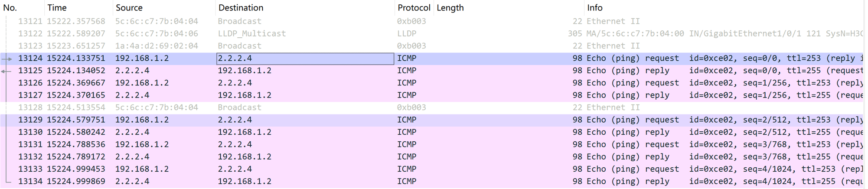Select broadcast packet 13121 row

coord(434,21)
